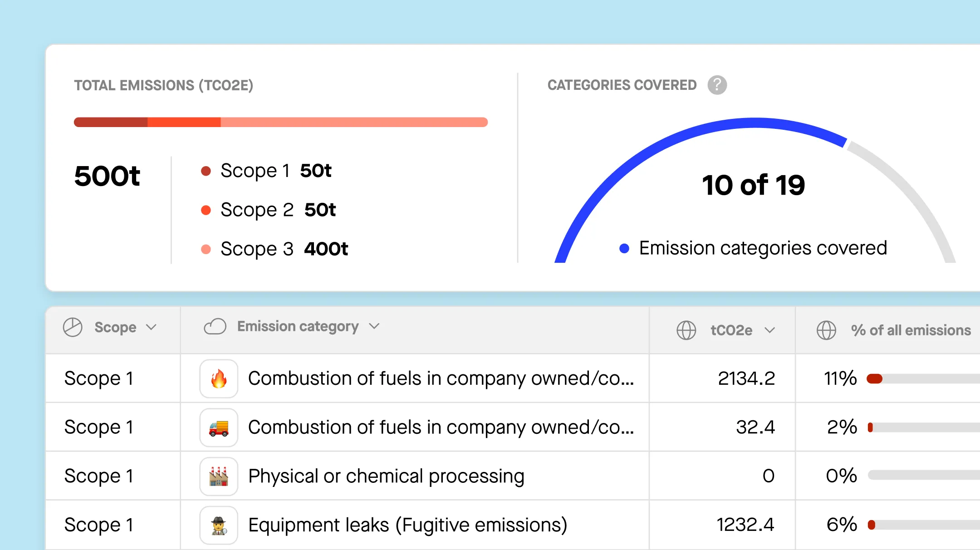This screenshot has height=550, width=980.
Task: Click the Equipment leaks (Fugitive emissions) row label
Action: tap(407, 525)
